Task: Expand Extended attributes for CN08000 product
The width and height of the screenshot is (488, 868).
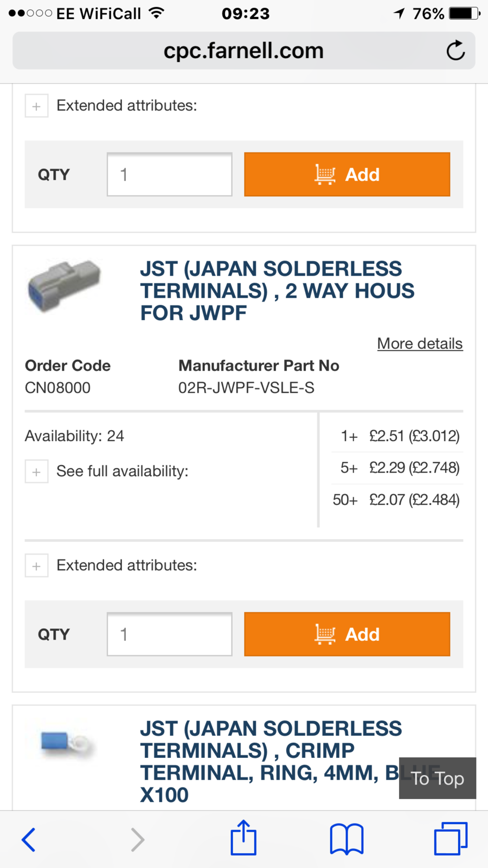Action: tap(37, 566)
